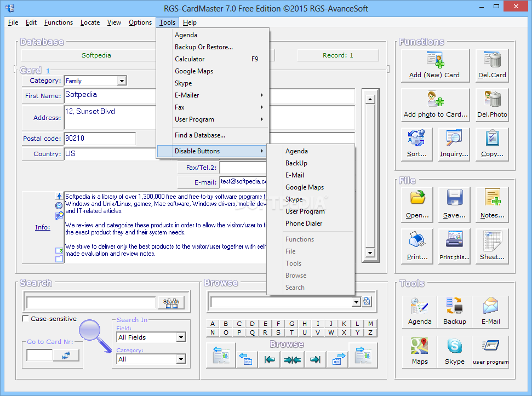Click the Search binoculars button

[x=171, y=302]
